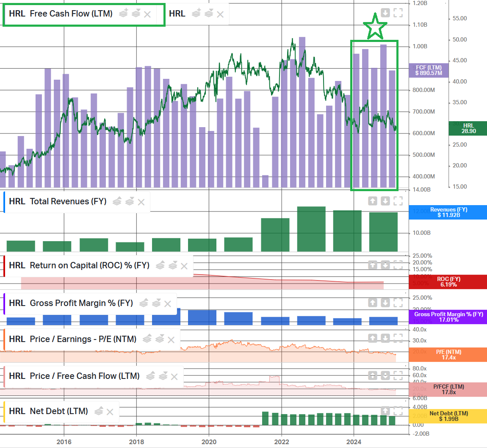Viewport: 487px width, 448px height.
Task: Move the Net Debt pane up
Action: point(385,411)
